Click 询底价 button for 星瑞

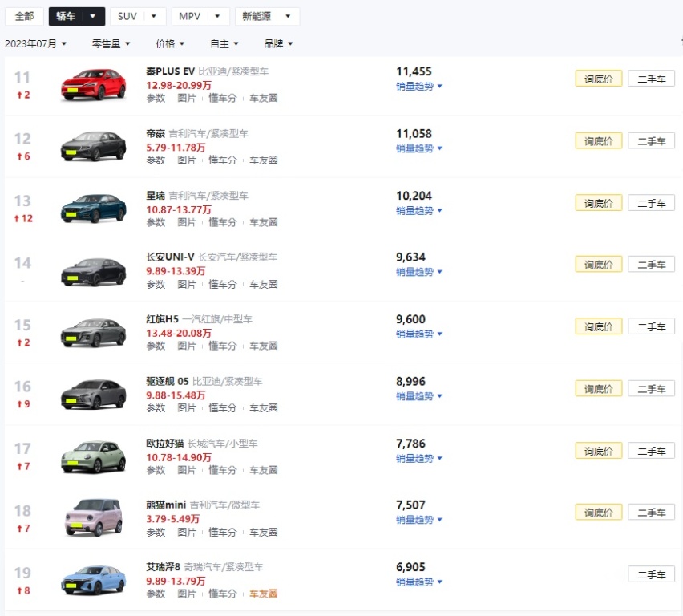(x=599, y=203)
